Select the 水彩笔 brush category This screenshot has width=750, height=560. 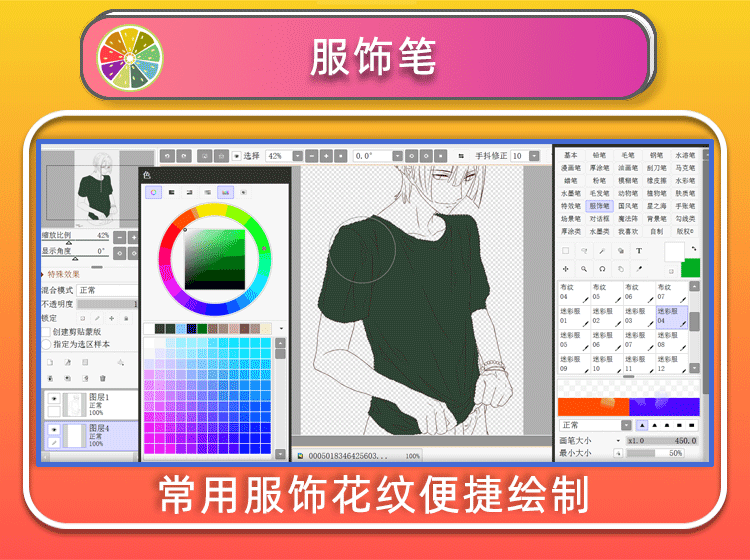(x=685, y=181)
